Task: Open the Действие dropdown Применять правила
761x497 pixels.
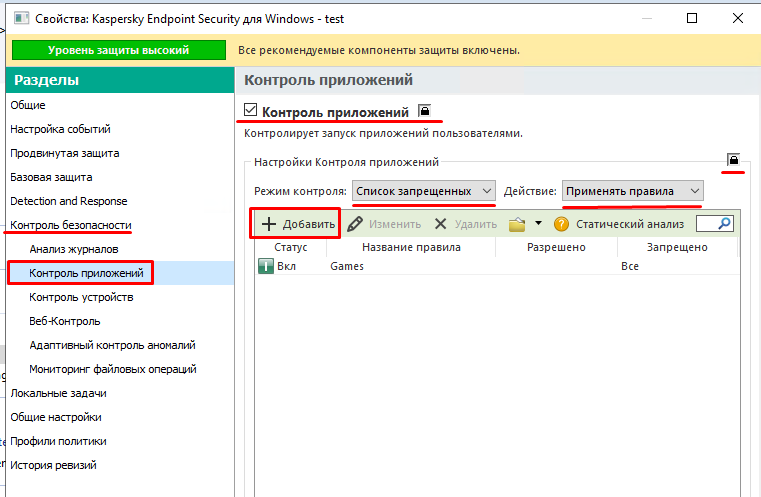Action: [632, 191]
